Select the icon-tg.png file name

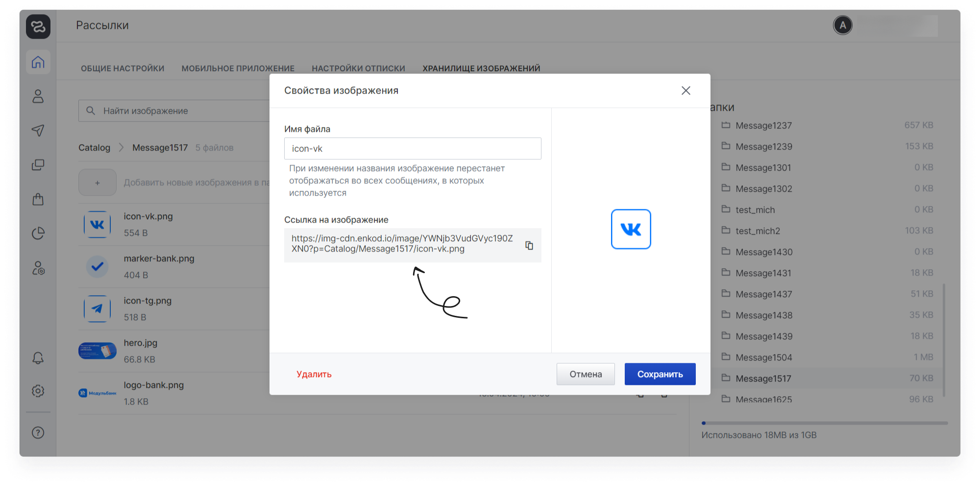point(147,301)
